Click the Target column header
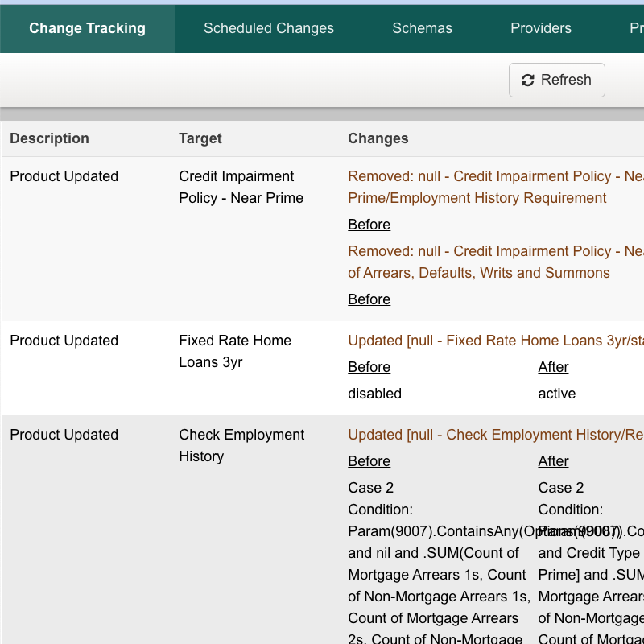The image size is (644, 644). [x=200, y=138]
